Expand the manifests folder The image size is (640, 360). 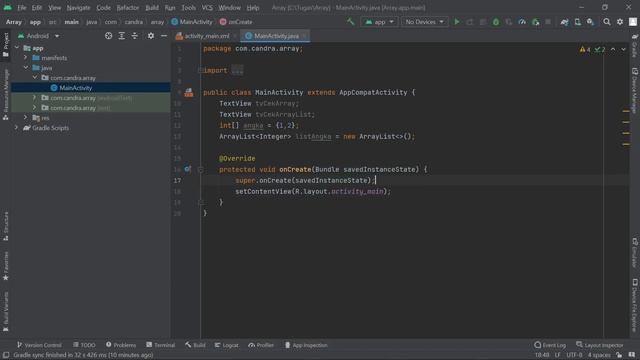click(26, 58)
